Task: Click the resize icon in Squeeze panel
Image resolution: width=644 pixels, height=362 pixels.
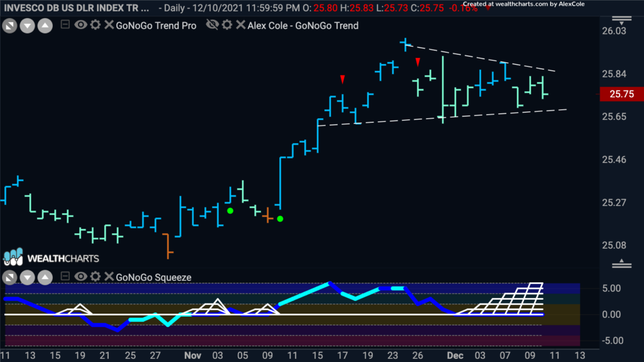Action: 9,278
